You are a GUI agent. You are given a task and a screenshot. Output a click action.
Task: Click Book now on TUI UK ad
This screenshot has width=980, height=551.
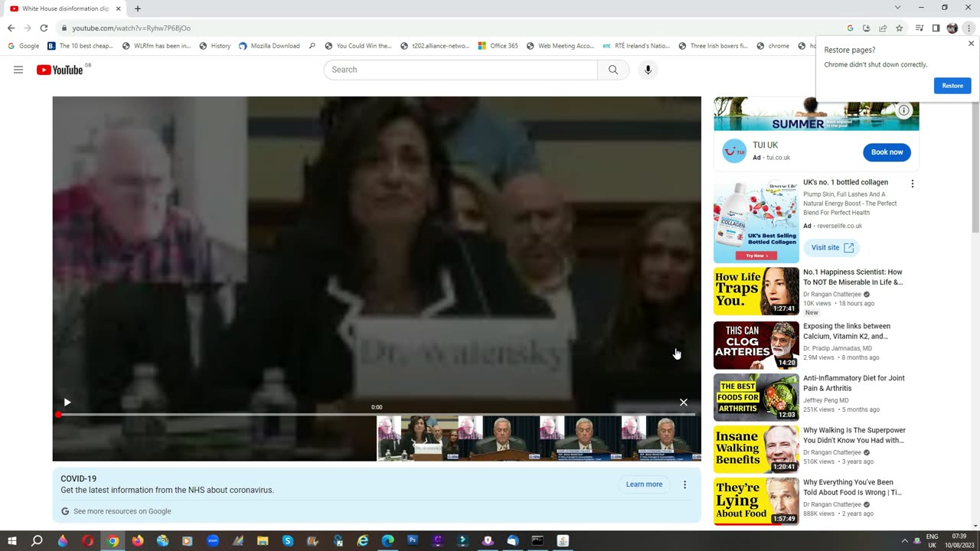coord(887,152)
